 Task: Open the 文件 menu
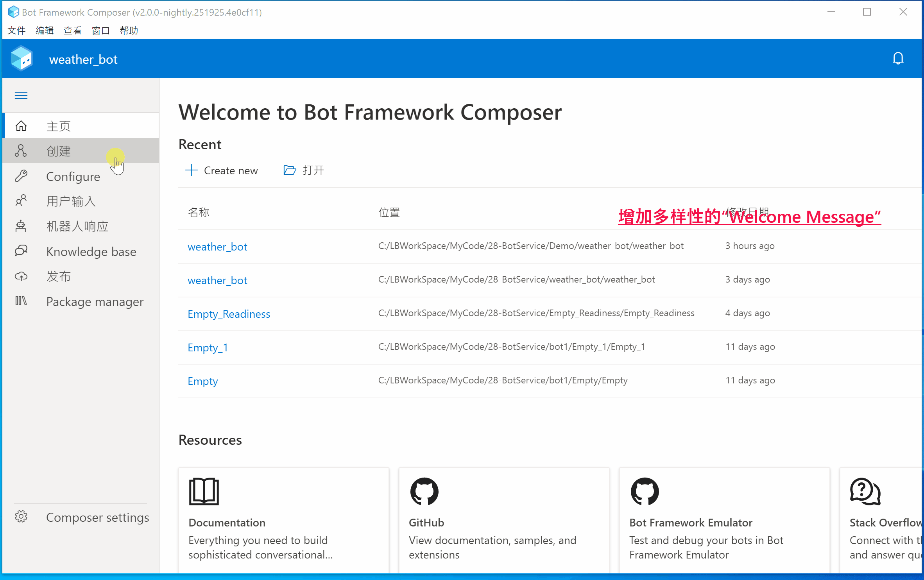(x=16, y=30)
